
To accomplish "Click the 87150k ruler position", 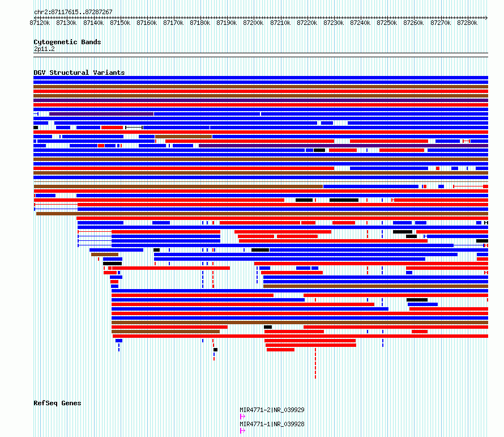I will (x=120, y=23).
